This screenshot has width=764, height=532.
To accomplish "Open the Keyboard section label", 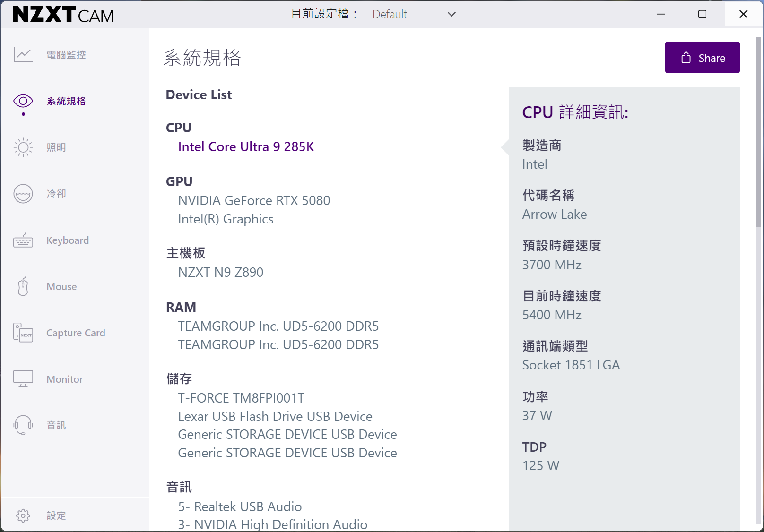I will (68, 240).
